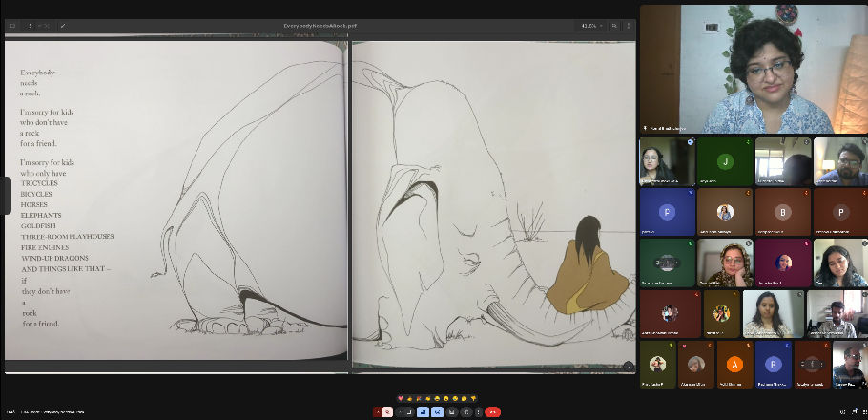Click the page number field showing 5

(x=31, y=26)
